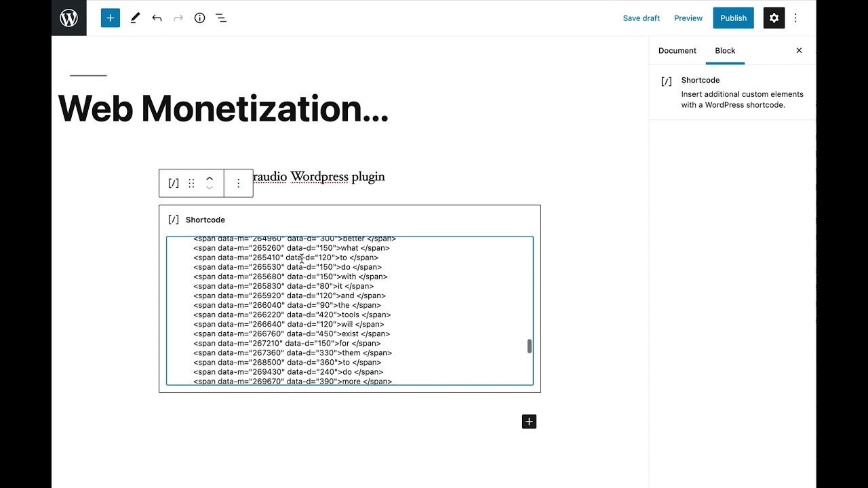868x488 pixels.
Task: Click the span line containing 'tools'
Action: 292,314
